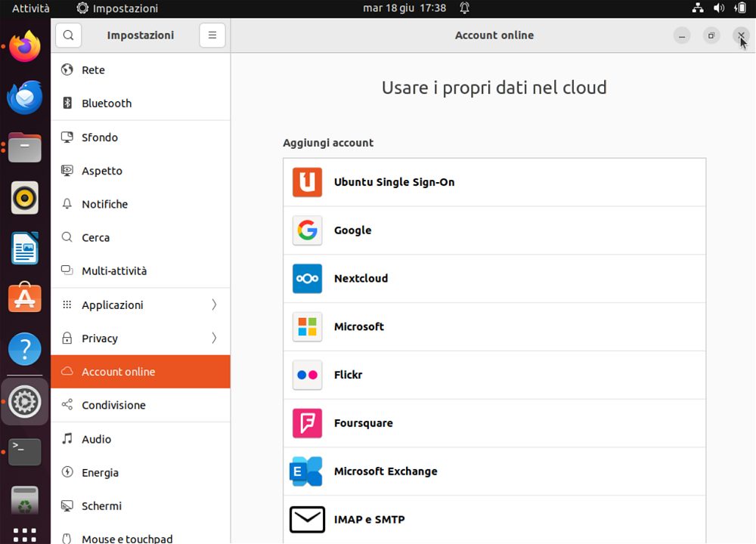Add a Microsoft Exchange account
Image resolution: width=756 pixels, height=544 pixels.
494,471
